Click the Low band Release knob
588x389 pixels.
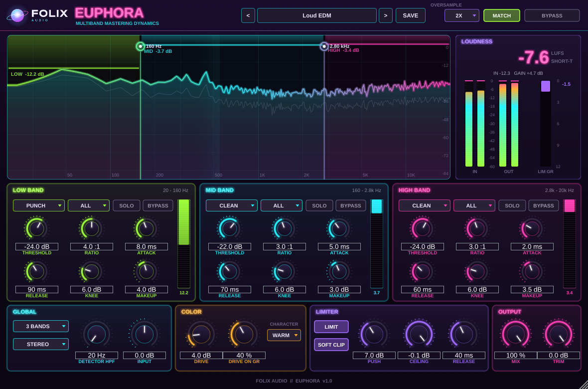pos(37,271)
